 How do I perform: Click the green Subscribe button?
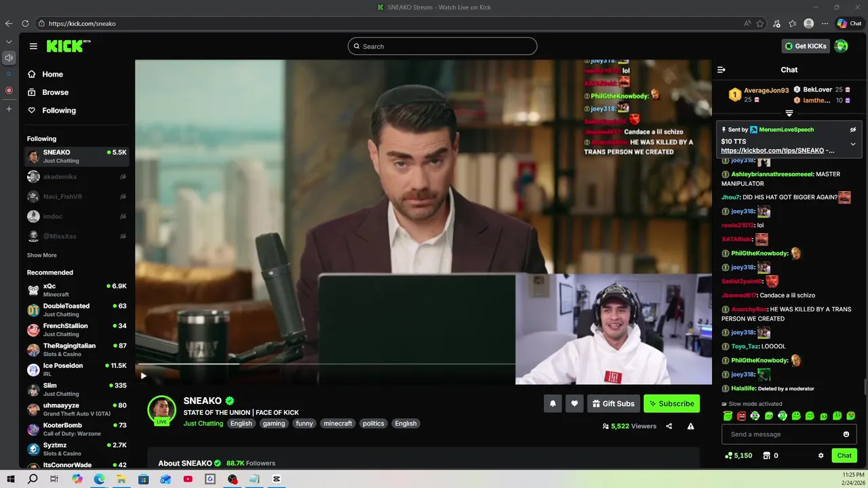tap(671, 403)
